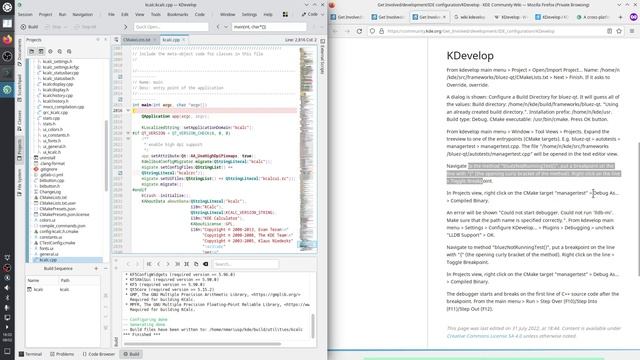The width and height of the screenshot is (640, 360).
Task: Select config-kcalc.h.cmake in the project tree
Action: click(59, 231)
